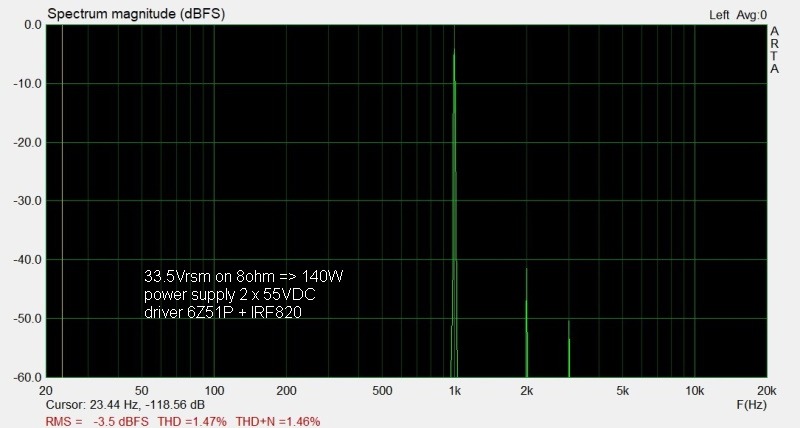Click the 'Cursor: 23.44 Hz, -118.56 dB' readout
Viewport: 800px width, 428px height.
point(126,405)
